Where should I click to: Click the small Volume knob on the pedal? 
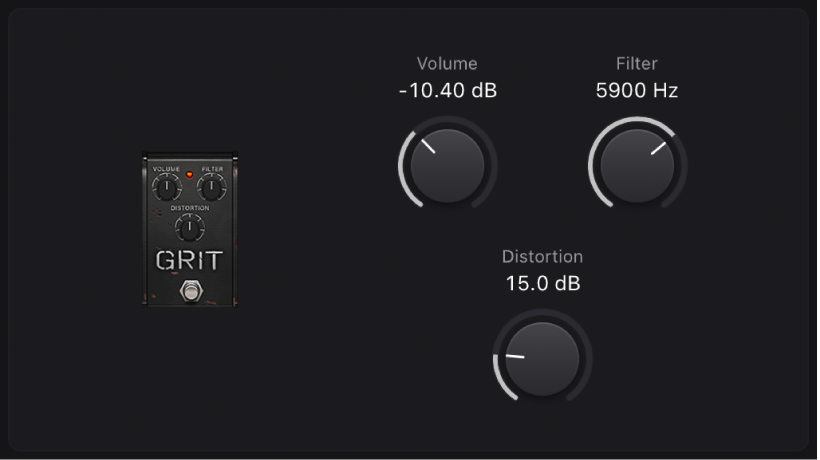166,187
